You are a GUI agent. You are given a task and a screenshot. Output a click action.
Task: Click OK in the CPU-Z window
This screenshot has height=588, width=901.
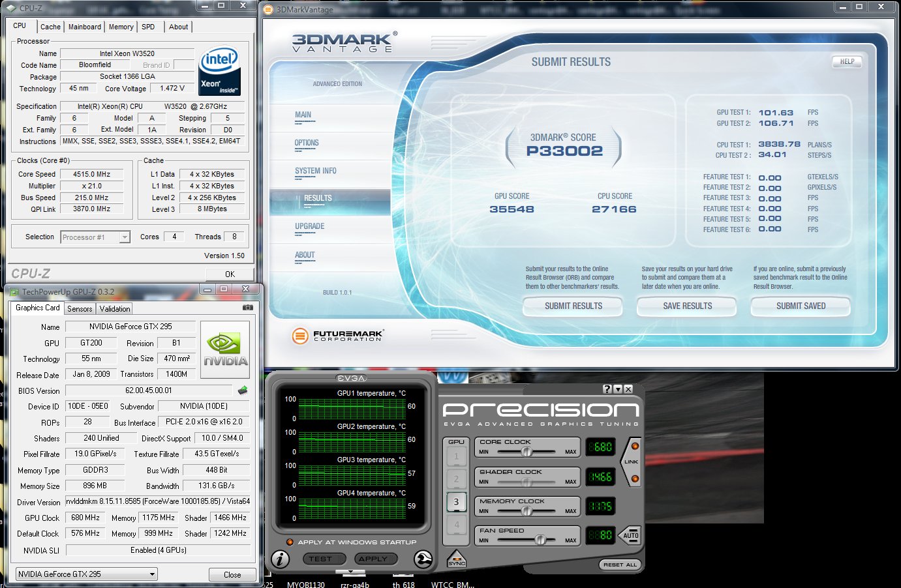pos(230,274)
